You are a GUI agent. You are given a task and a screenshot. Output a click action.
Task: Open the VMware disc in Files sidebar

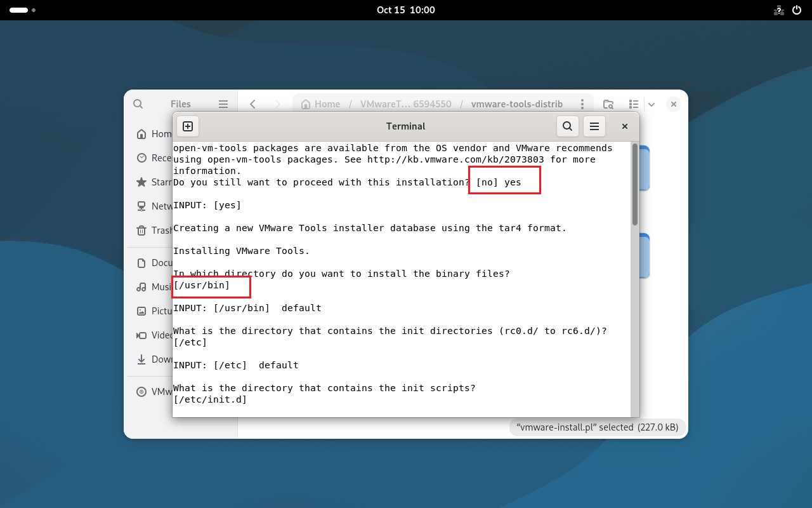point(150,392)
